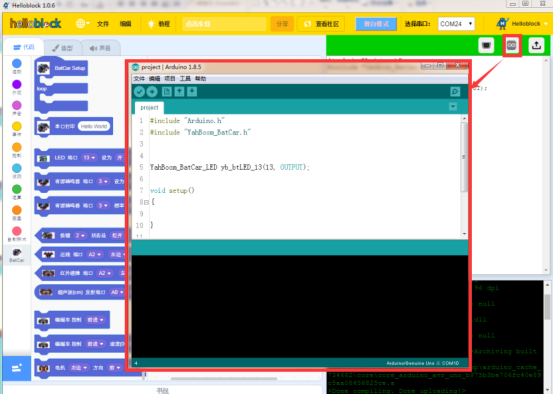
Task: Open the 项目 menu in Arduino window
Action: pyautogui.click(x=170, y=78)
